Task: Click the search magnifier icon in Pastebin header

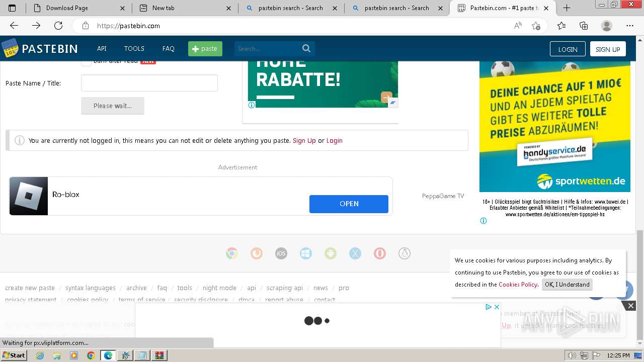Action: click(306, 48)
